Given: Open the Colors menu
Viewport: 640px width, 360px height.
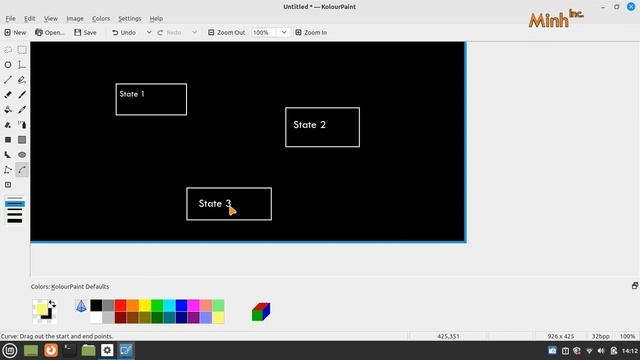Looking at the screenshot, I should pos(101,18).
